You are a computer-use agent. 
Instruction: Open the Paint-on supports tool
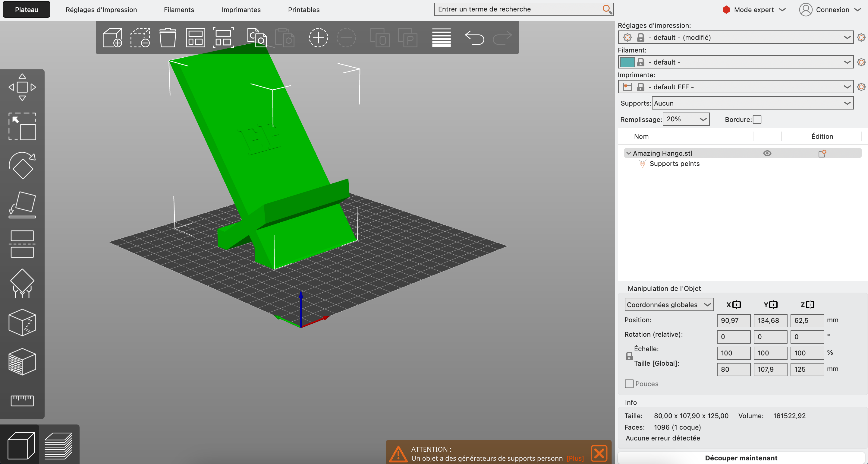[x=22, y=283]
